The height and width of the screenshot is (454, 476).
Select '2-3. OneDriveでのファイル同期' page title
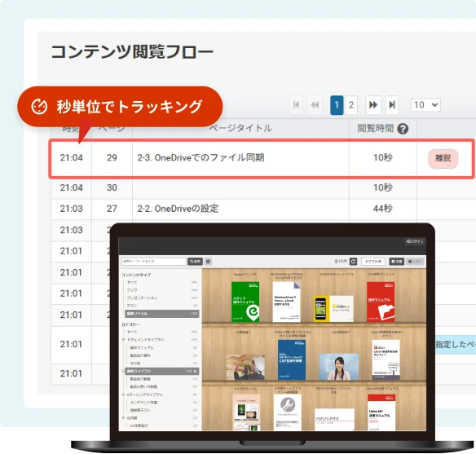pyautogui.click(x=201, y=158)
